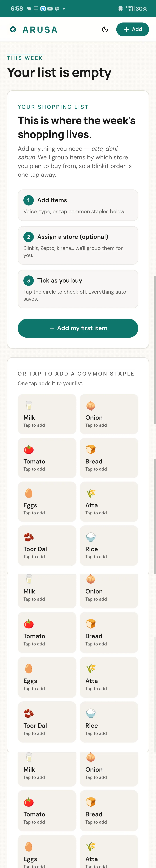Add Eggs from the first staples grid
Image resolution: width=156 pixels, height=868 pixels.
click(47, 502)
